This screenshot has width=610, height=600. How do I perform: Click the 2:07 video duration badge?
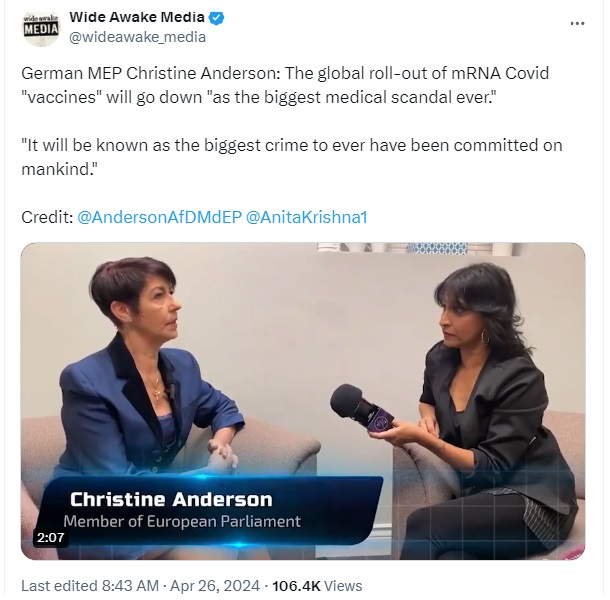pyautogui.click(x=51, y=537)
